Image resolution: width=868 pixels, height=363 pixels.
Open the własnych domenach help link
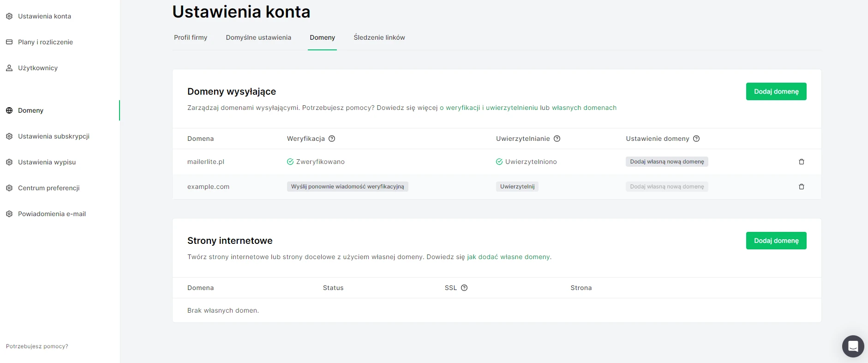[584, 108]
